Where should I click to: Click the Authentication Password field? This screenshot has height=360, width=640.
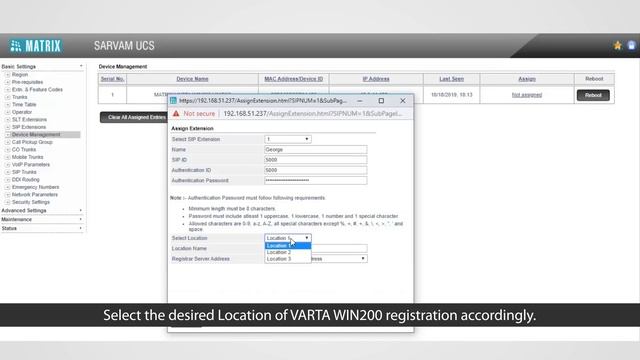pyautogui.click(x=316, y=180)
